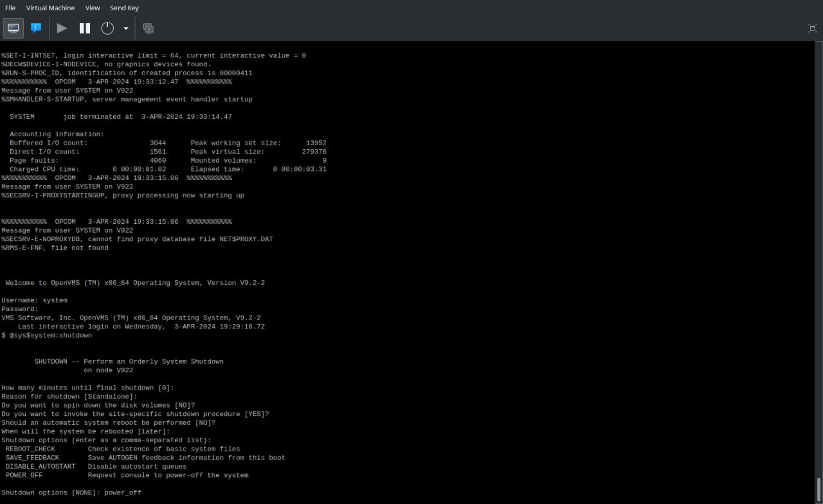Expand the shutdown options dropdown arrow
The height and width of the screenshot is (504, 823).
[126, 28]
